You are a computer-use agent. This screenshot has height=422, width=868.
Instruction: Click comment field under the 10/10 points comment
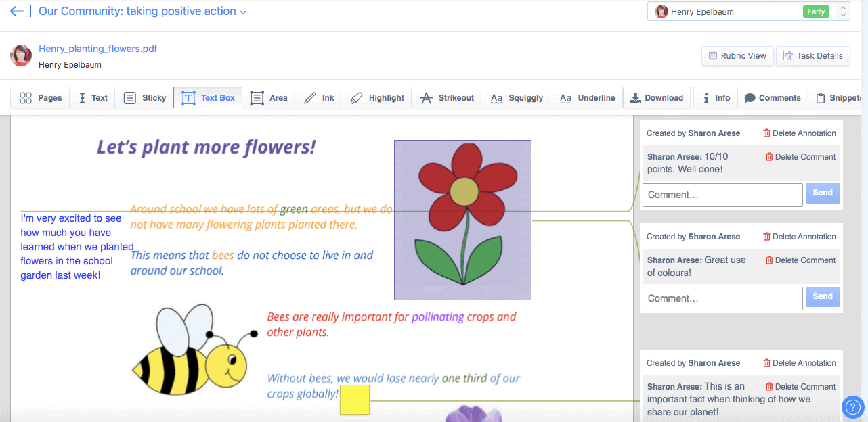[722, 195]
